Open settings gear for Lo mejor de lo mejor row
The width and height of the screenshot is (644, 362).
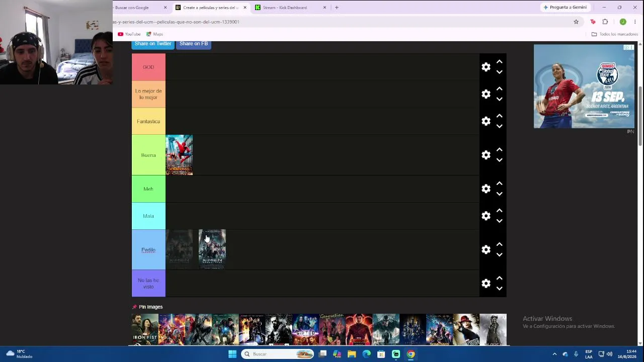click(x=486, y=94)
